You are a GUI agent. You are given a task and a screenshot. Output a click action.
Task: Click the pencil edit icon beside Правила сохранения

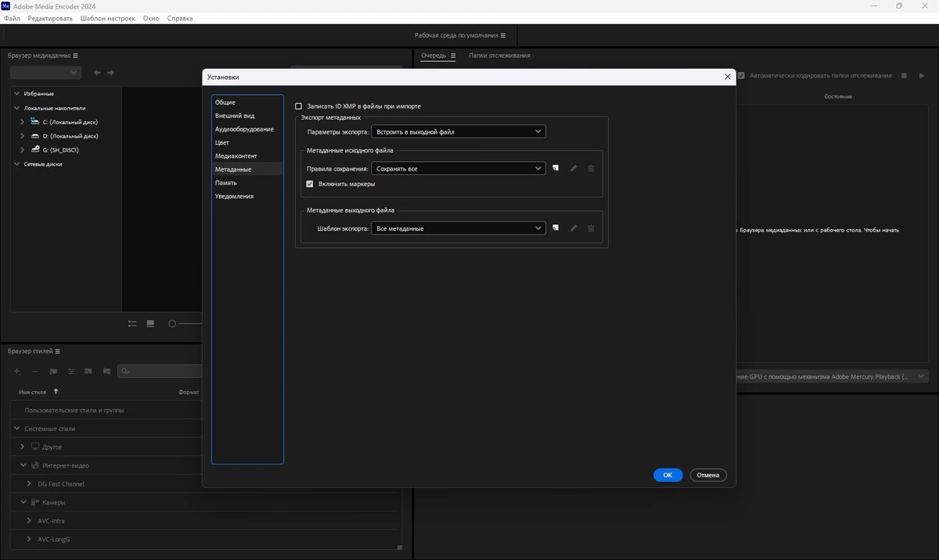point(574,168)
